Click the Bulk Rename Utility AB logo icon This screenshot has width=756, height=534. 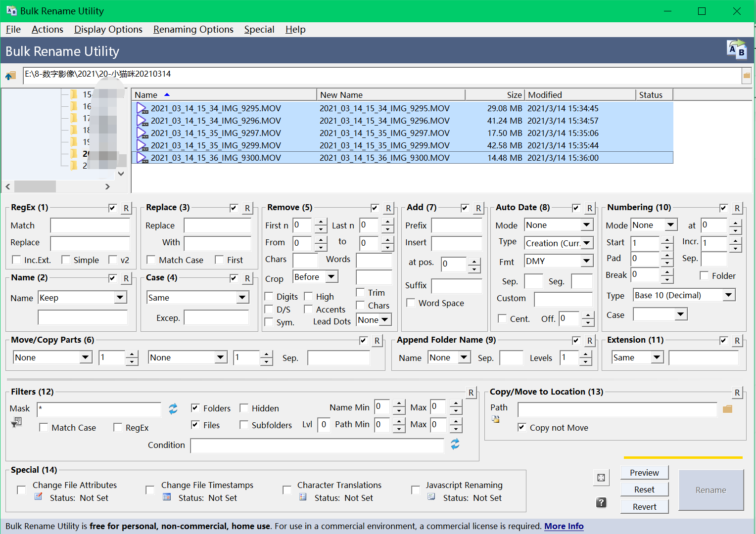point(737,49)
